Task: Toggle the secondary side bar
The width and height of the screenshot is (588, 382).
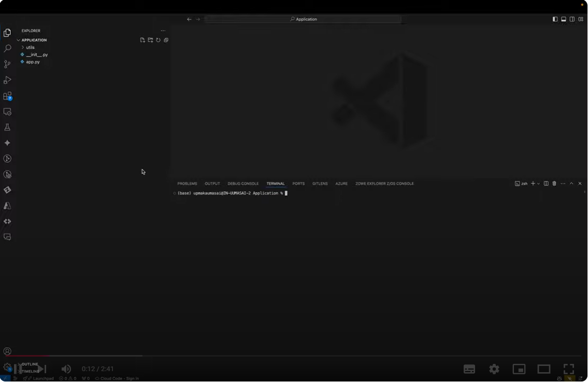Action: tap(572, 19)
